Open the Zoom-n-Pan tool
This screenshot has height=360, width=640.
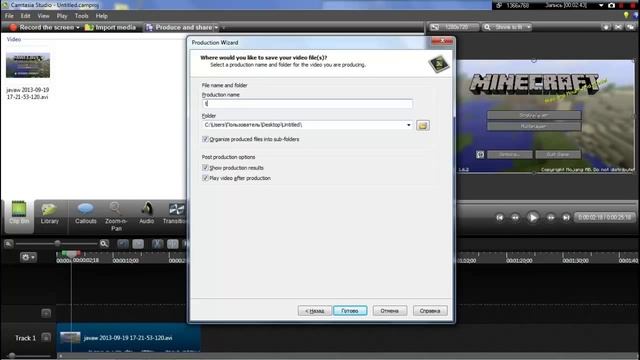coord(116,216)
